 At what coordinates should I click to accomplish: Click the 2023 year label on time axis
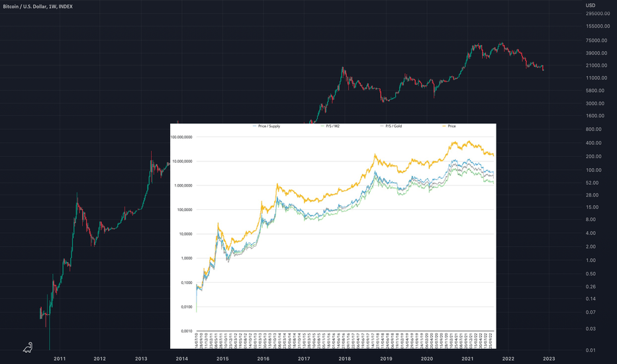[549, 359]
